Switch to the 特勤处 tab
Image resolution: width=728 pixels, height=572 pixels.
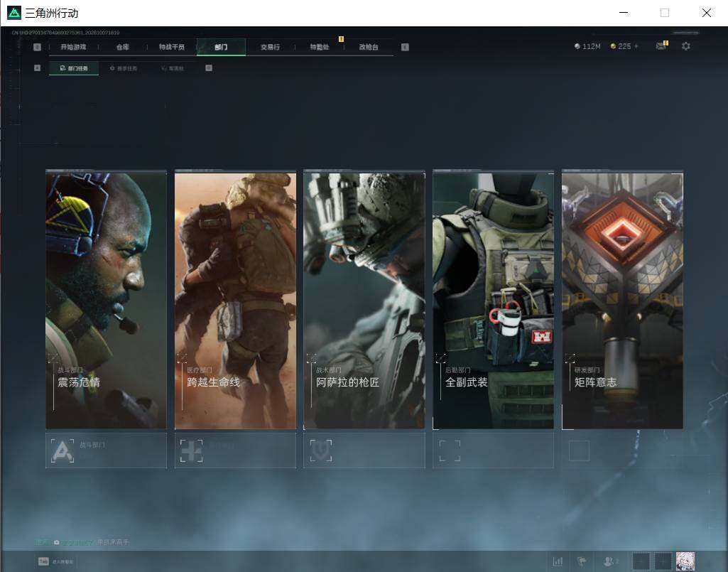click(x=320, y=47)
